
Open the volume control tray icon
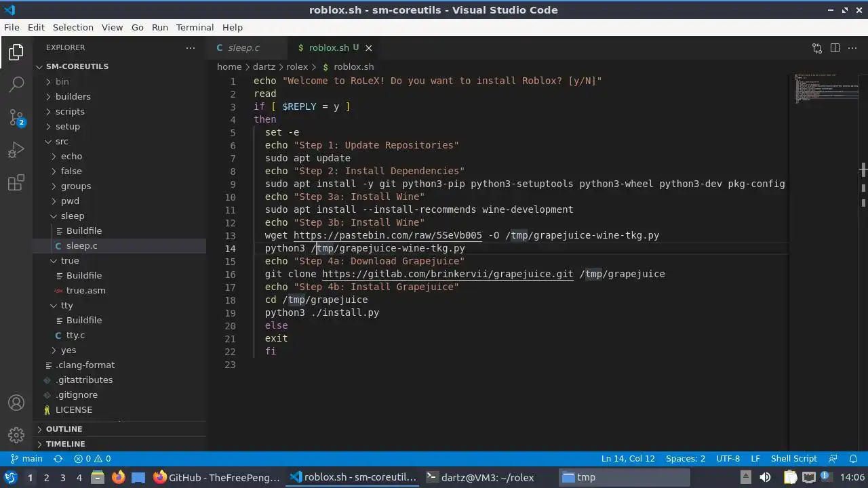point(766,477)
